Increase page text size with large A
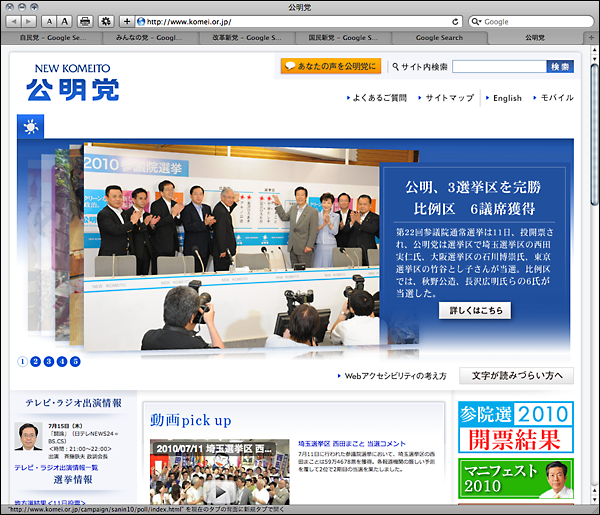This screenshot has width=600, height=515. click(64, 21)
